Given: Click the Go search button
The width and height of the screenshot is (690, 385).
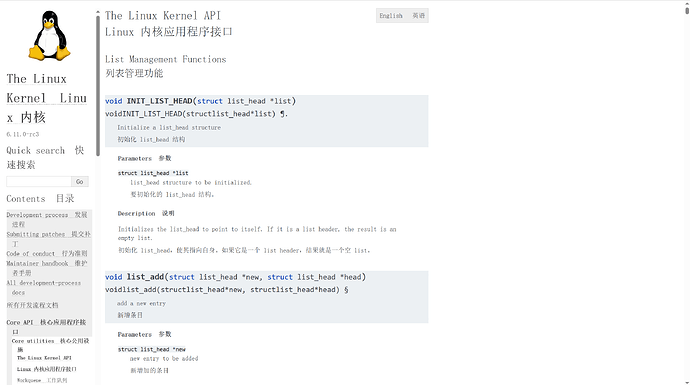Looking at the screenshot, I should (80, 181).
